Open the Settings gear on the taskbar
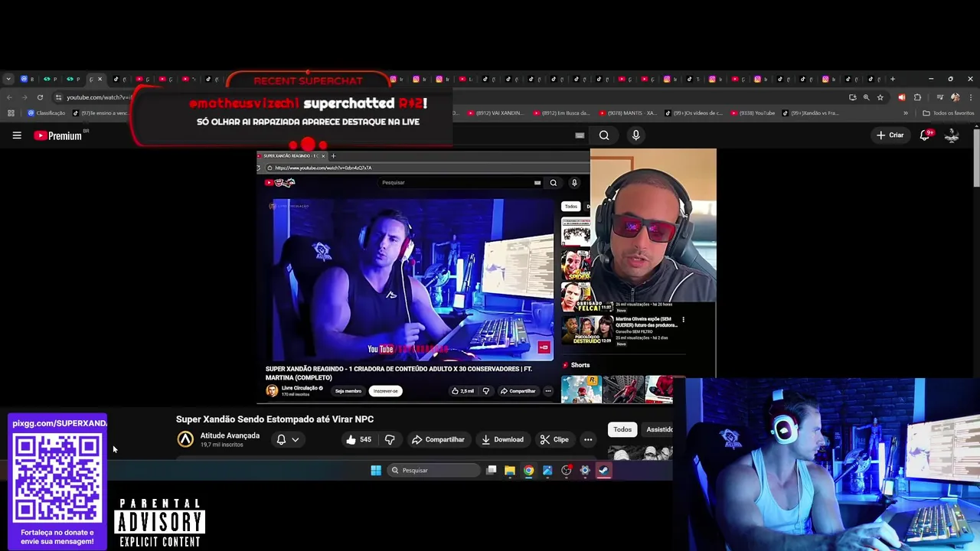The width and height of the screenshot is (980, 551). tap(585, 471)
